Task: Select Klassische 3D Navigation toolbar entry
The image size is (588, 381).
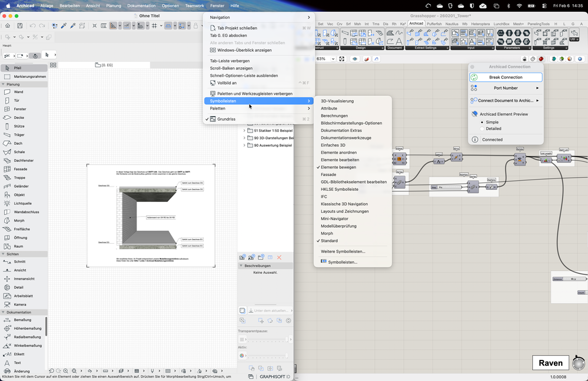Action: (x=353, y=204)
